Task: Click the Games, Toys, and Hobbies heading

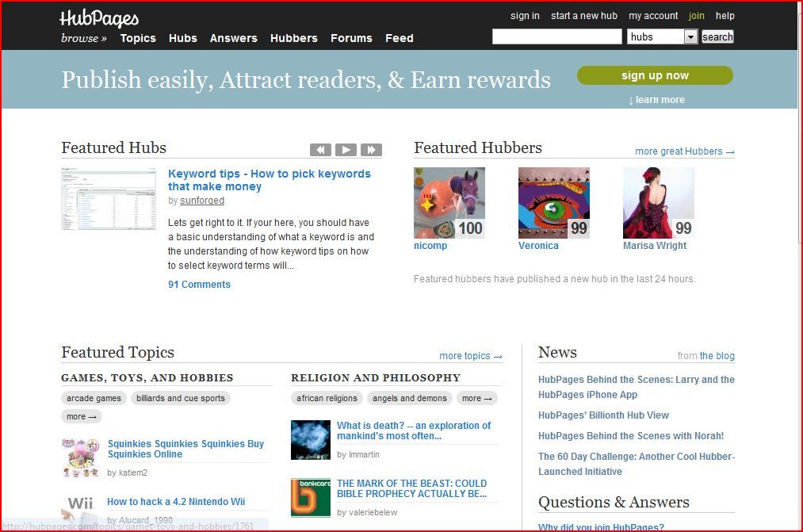Action: 147,378
